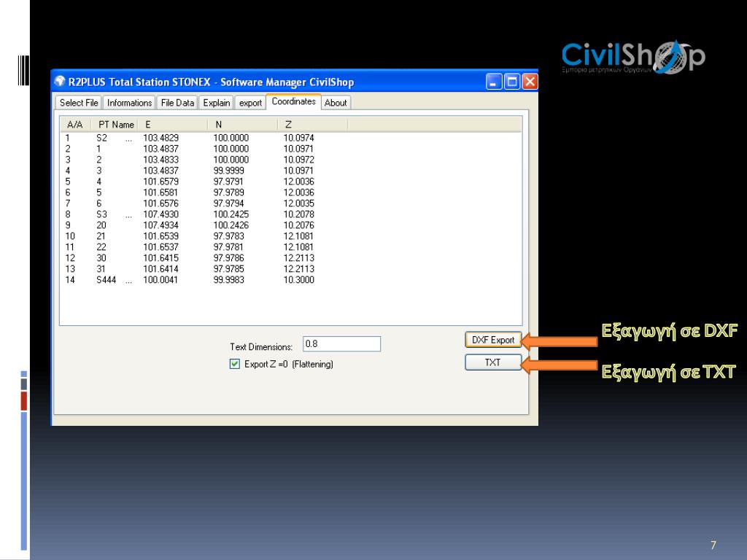Minimize the R2PLUS window
This screenshot has width=747, height=560.
tap(494, 82)
